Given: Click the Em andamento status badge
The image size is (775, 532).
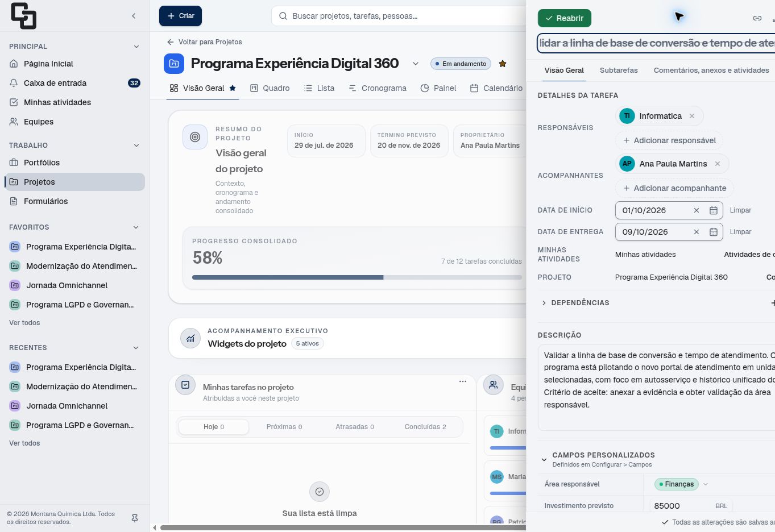Looking at the screenshot, I should [x=461, y=64].
